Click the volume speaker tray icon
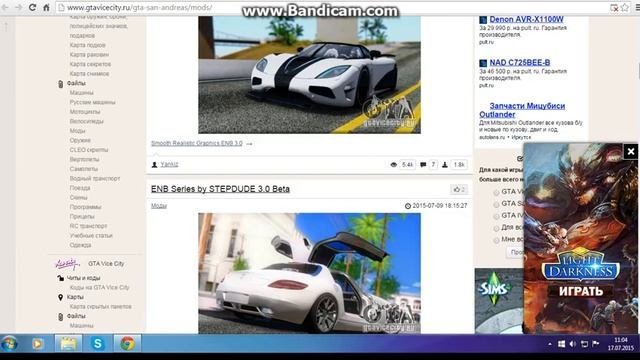 click(573, 344)
